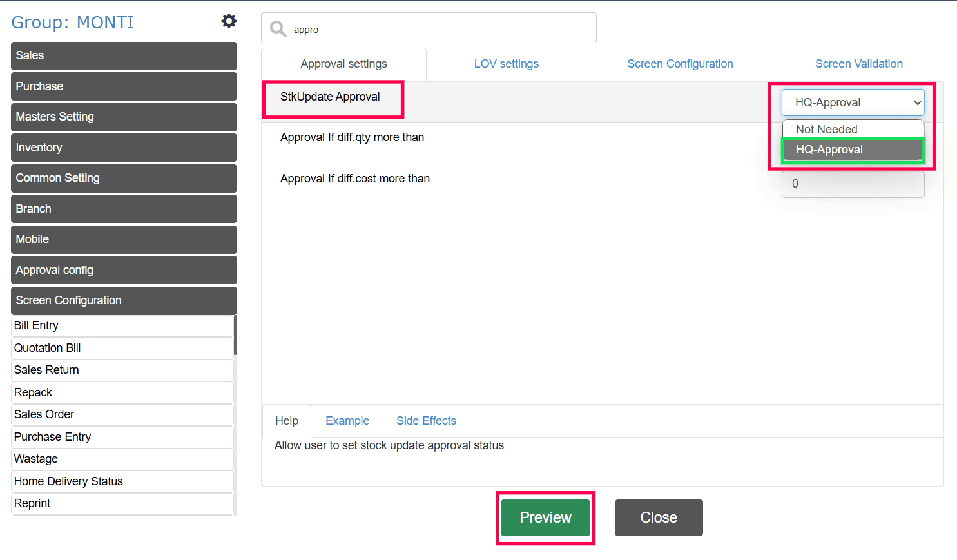Open the group settings gear icon
957x560 pixels.
tap(229, 21)
